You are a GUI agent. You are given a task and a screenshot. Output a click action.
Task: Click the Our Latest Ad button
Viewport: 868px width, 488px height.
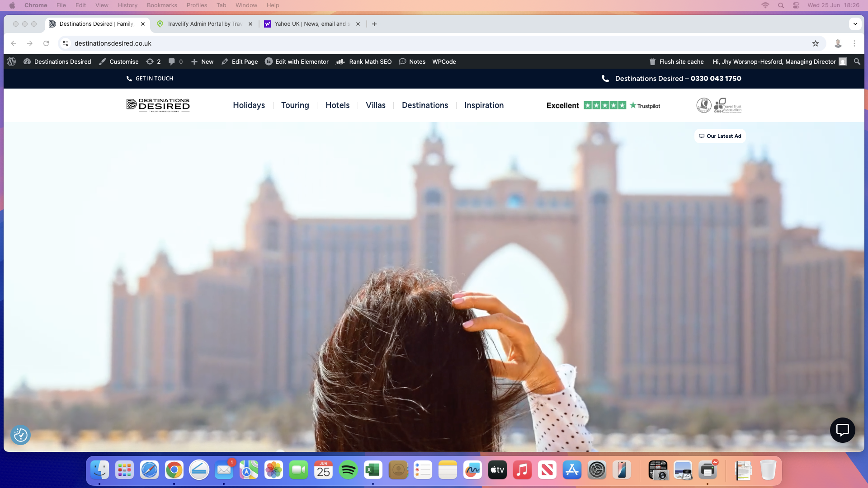[x=720, y=136]
